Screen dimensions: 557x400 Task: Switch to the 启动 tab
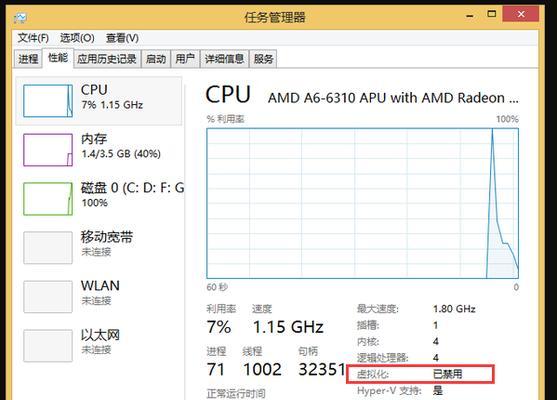pyautogui.click(x=156, y=59)
